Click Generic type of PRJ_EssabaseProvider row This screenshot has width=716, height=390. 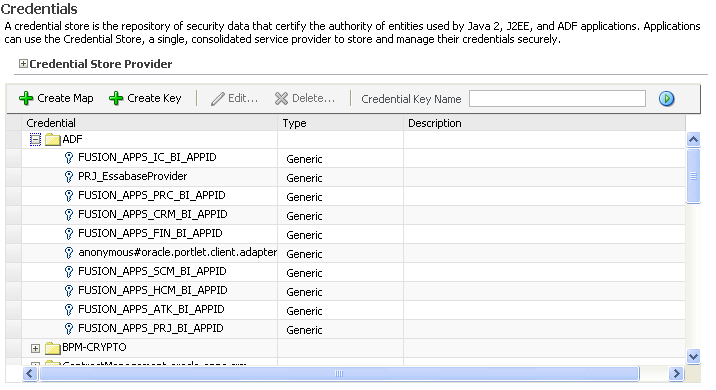pyautogui.click(x=304, y=178)
